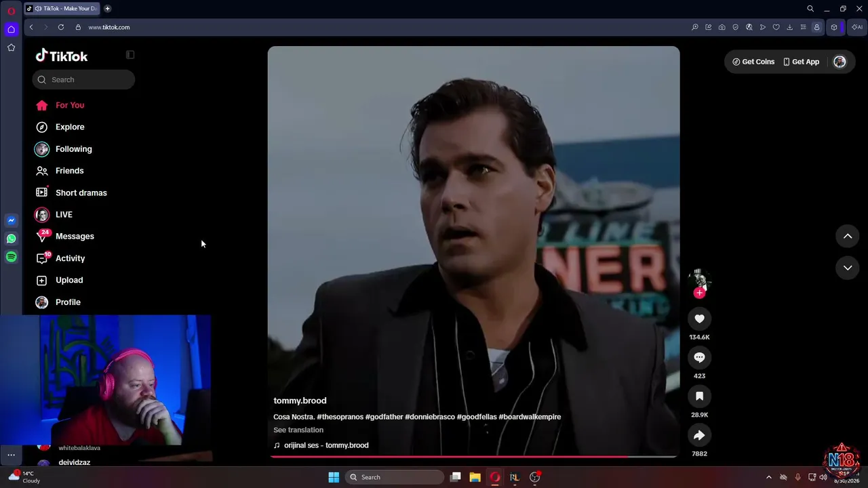
Task: Open Spotify in Opera sidebar
Action: click(11, 257)
